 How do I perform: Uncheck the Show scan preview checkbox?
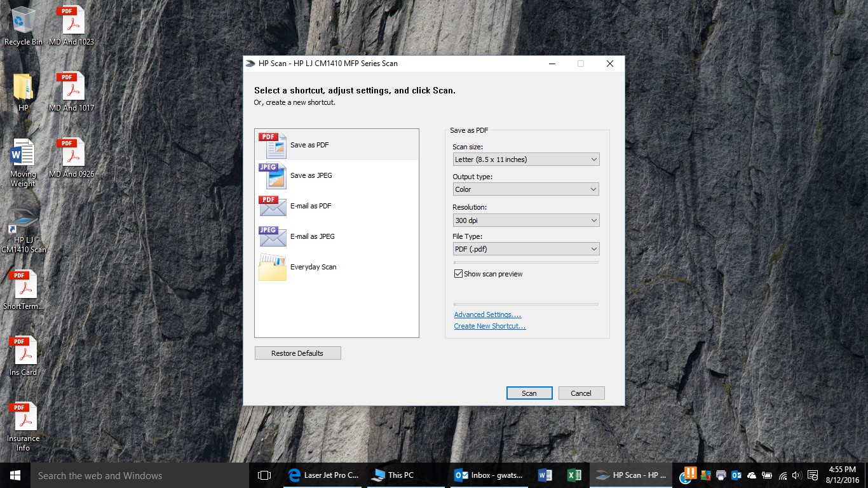(458, 274)
